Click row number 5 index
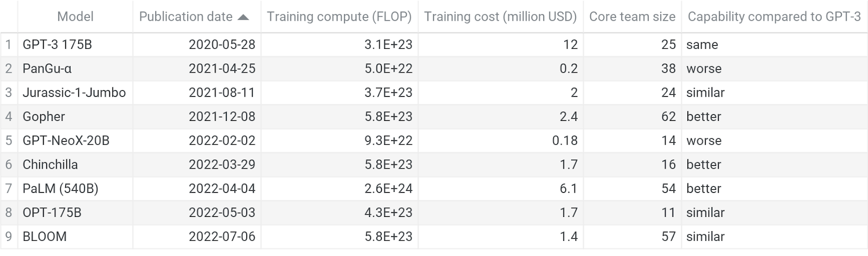The width and height of the screenshot is (868, 256). (9, 140)
